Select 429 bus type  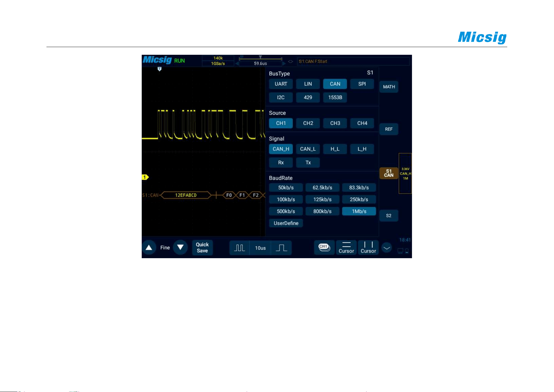click(308, 97)
